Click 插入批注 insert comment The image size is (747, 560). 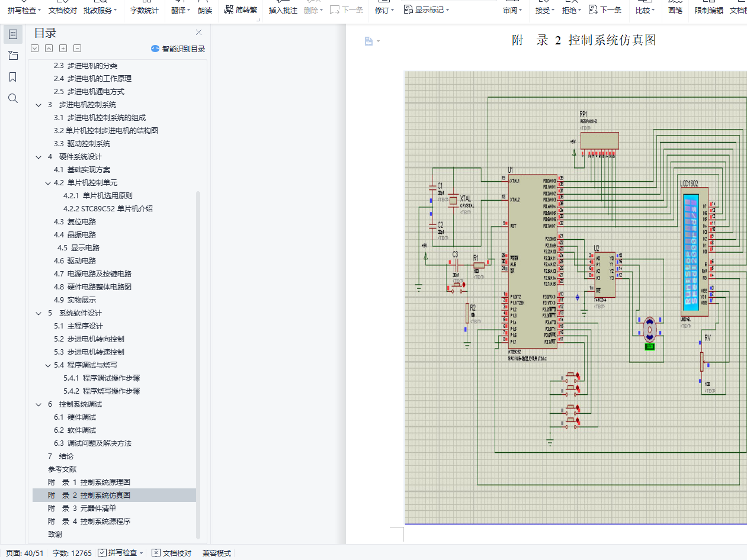tap(283, 10)
